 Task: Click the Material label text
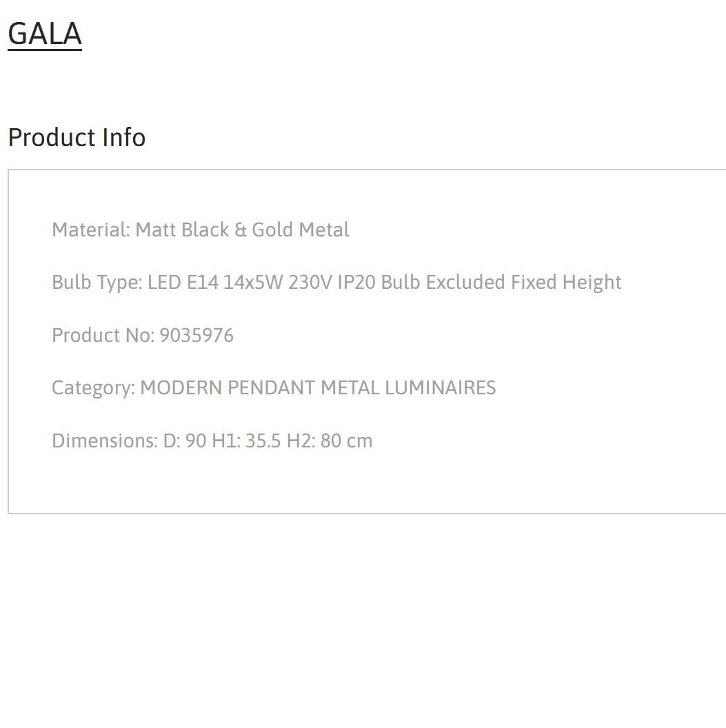[x=91, y=230]
